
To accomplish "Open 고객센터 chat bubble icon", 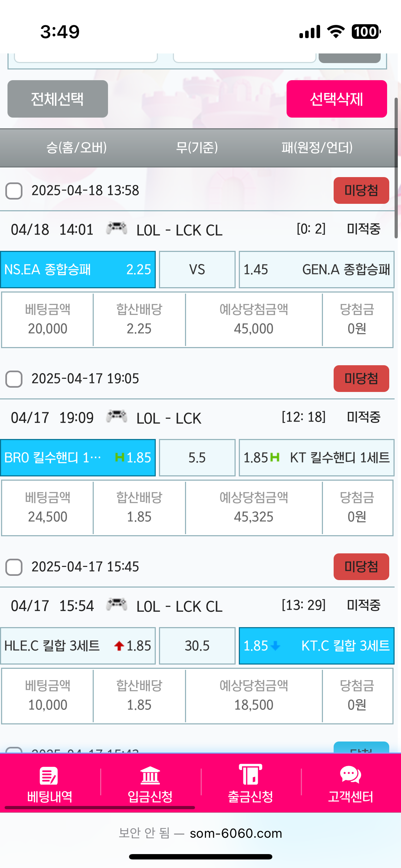I will [350, 775].
